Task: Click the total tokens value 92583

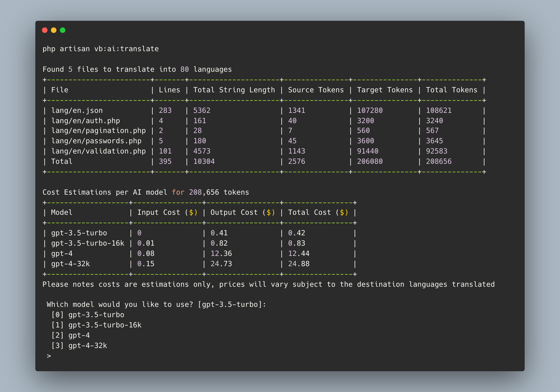Action: pos(437,151)
